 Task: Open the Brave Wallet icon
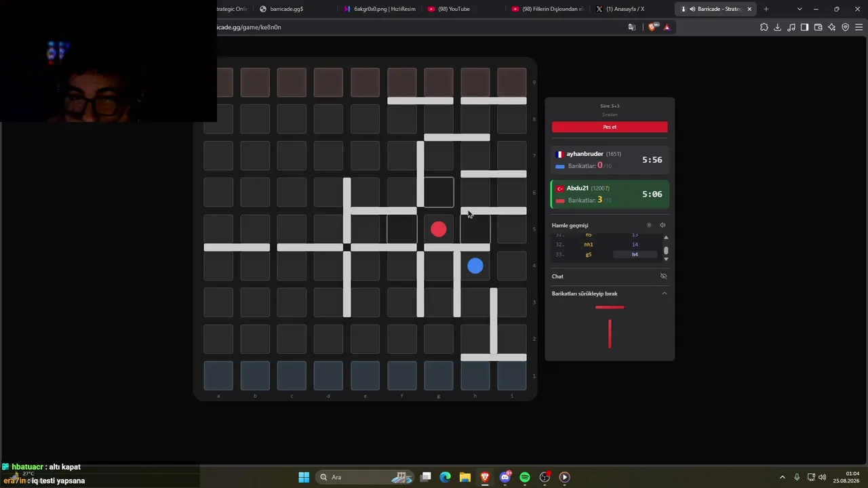[818, 27]
